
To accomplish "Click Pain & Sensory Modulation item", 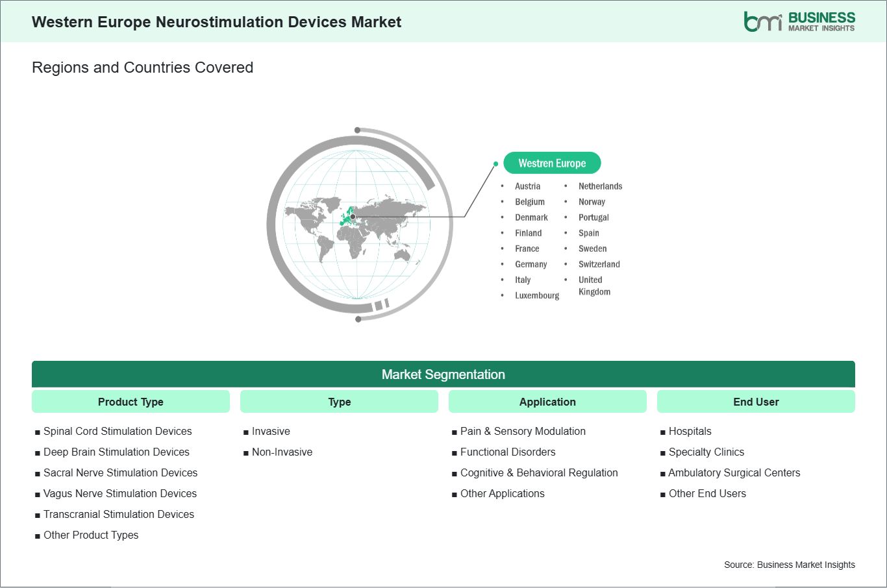I will 523,431.
